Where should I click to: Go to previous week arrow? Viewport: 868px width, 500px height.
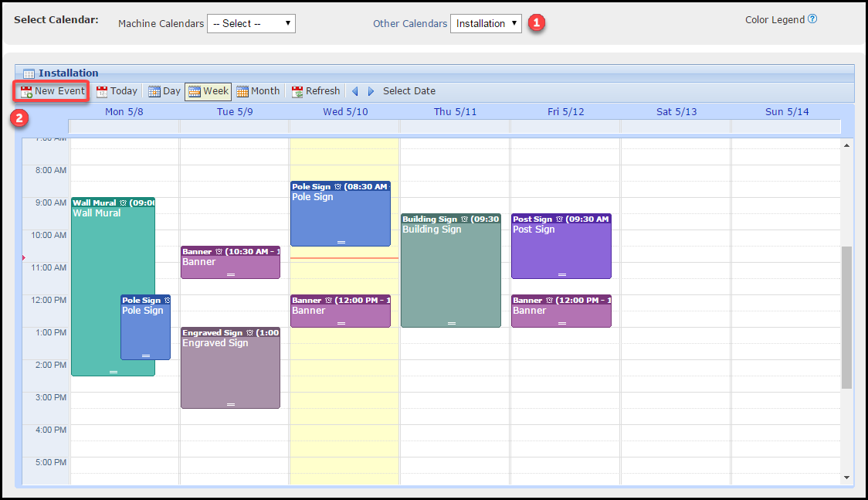[x=354, y=91]
